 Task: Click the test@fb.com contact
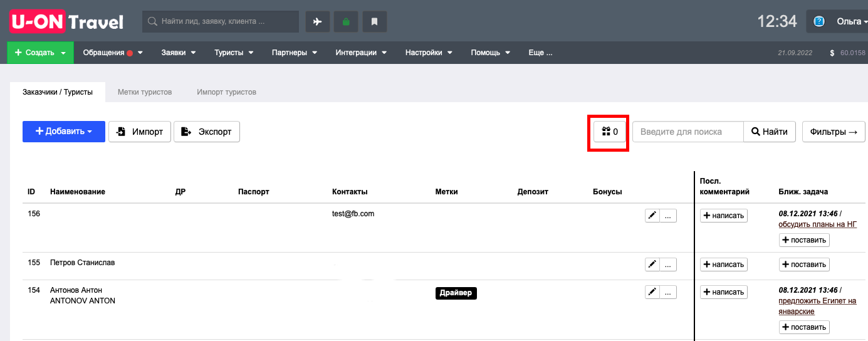click(x=353, y=214)
